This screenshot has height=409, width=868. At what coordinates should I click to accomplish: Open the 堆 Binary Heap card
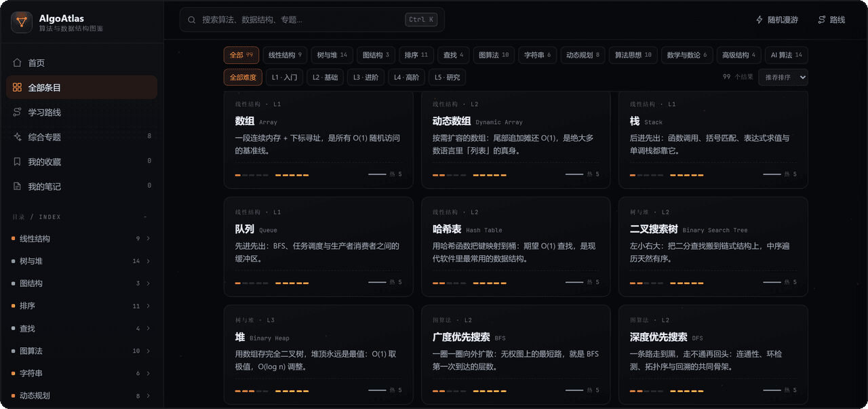click(x=318, y=355)
